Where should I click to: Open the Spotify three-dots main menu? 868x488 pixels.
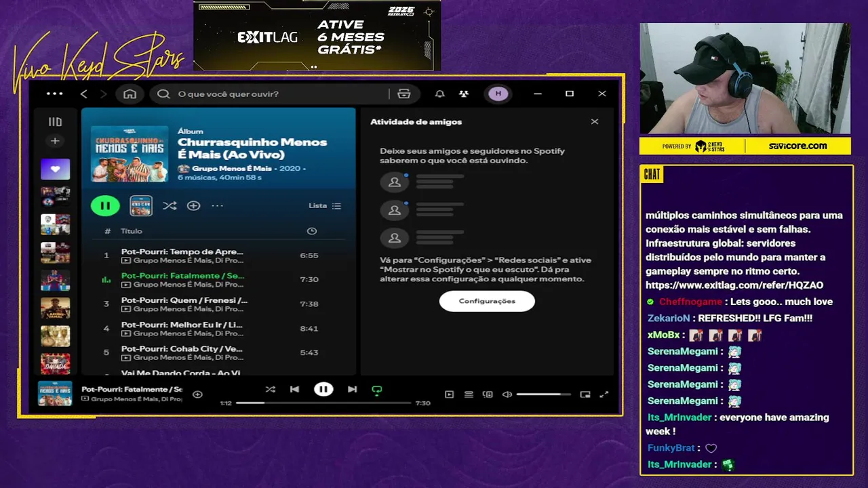(54, 94)
